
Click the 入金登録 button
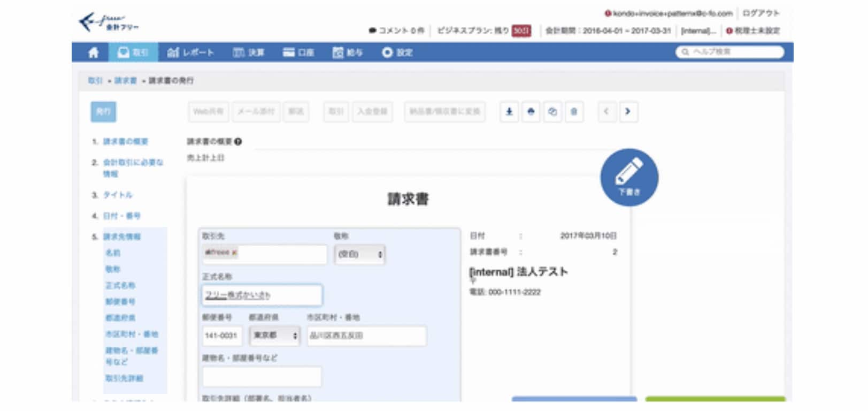pos(372,111)
